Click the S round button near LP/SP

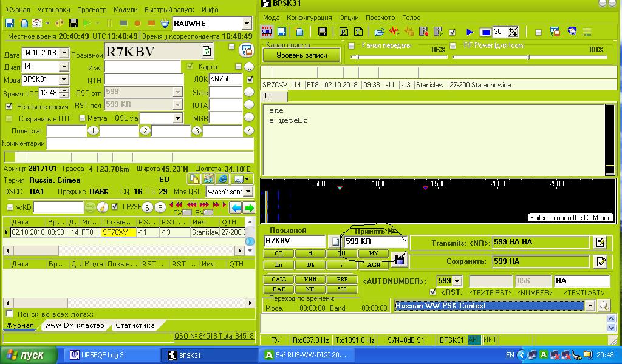(148, 207)
